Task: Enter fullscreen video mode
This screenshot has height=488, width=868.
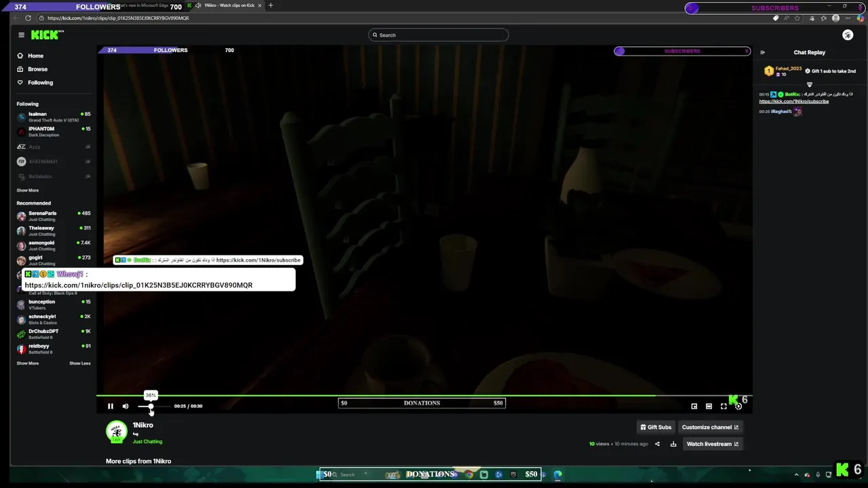Action: (x=724, y=406)
